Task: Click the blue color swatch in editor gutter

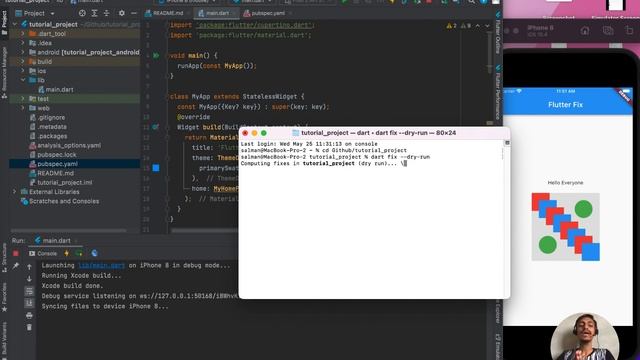Action: pyautogui.click(x=156, y=168)
